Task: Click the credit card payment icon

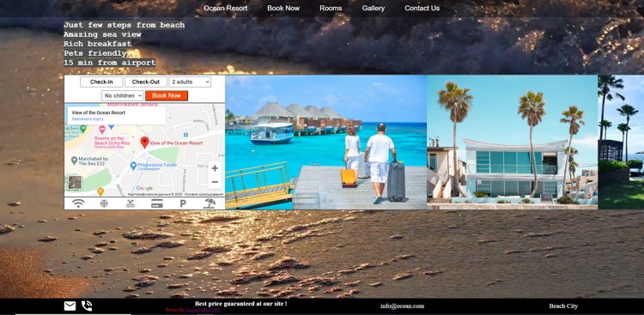Action: click(x=157, y=203)
